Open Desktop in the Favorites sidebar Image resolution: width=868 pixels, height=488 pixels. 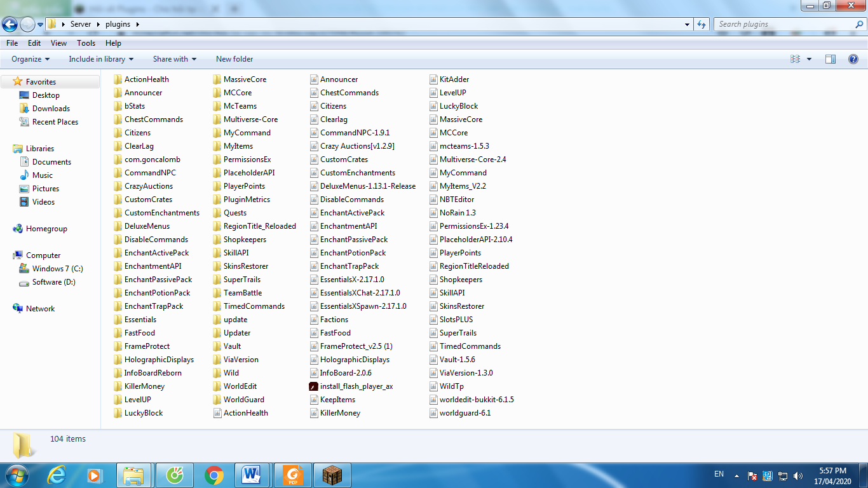[46, 95]
